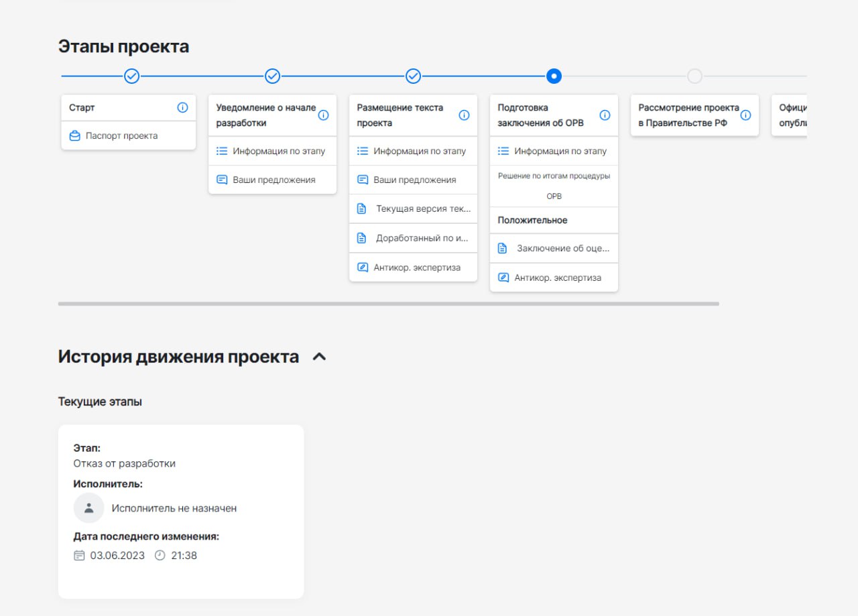This screenshot has height=616, width=858.
Task: Click calendar icon next to 03.06.2023
Action: [x=79, y=555]
